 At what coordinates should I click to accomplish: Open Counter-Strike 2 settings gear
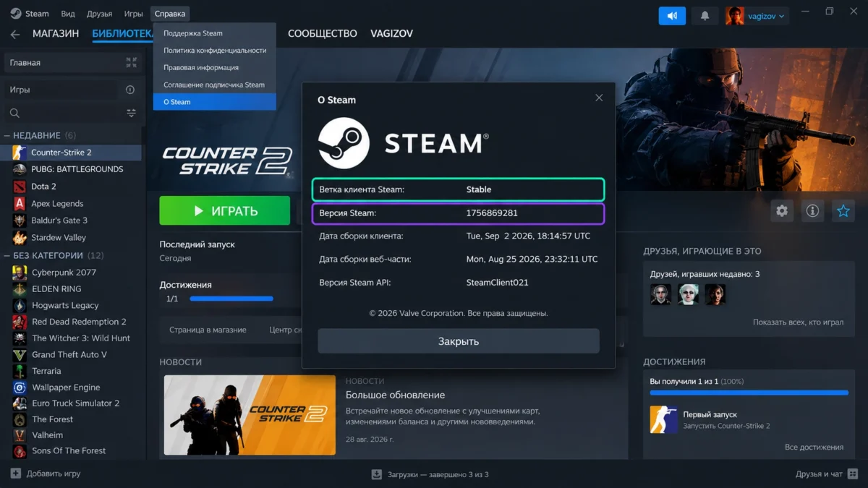[x=782, y=211]
